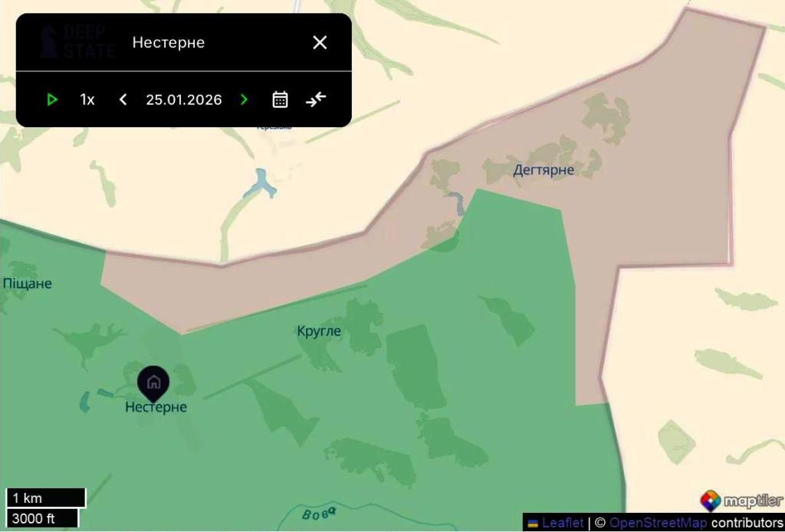Click the 25.01.2026 date field

click(x=184, y=100)
